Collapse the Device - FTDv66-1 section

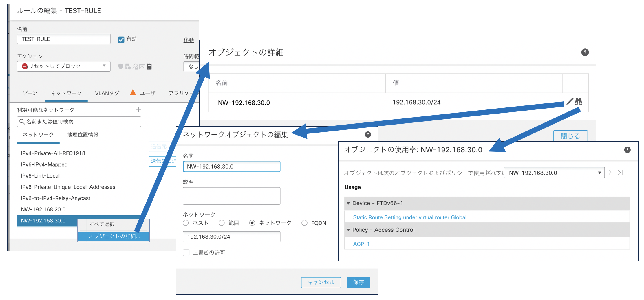[348, 203]
